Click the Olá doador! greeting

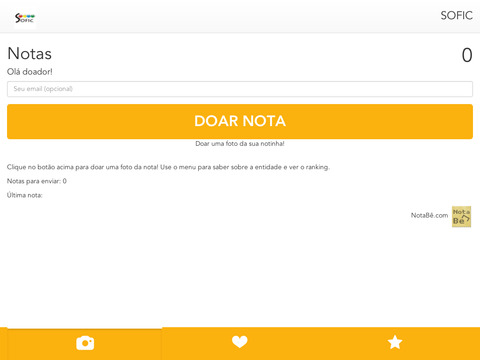coord(30,72)
